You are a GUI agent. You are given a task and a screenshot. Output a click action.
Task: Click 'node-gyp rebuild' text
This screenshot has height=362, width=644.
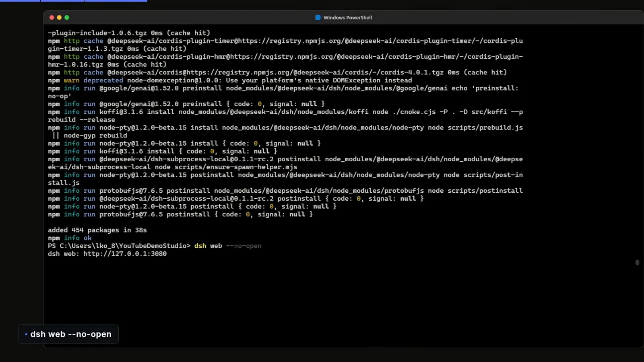[x=95, y=136]
